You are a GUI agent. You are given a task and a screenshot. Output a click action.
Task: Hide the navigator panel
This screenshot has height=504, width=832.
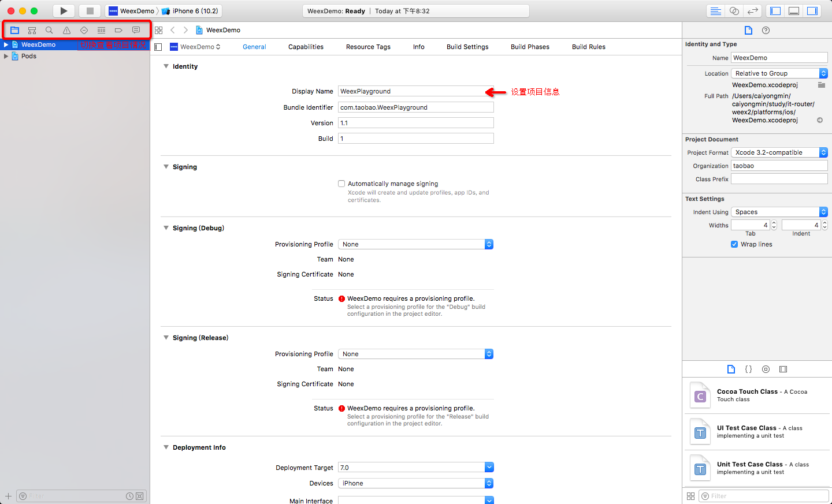click(775, 11)
